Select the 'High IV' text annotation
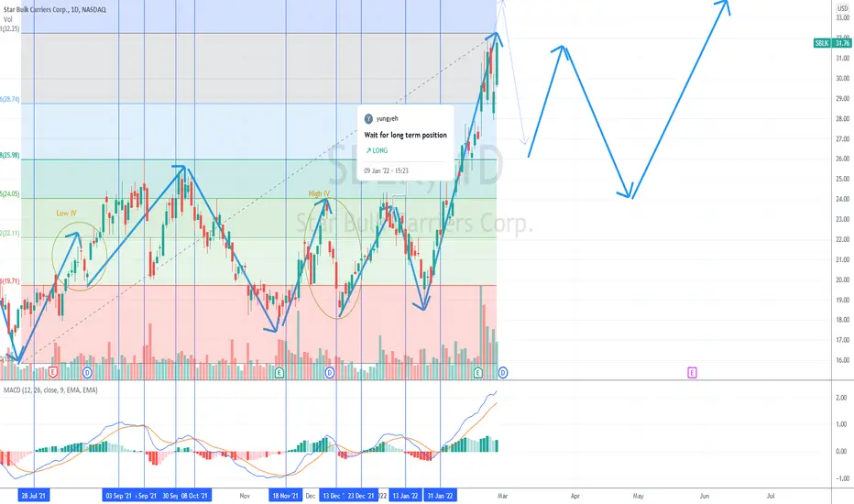854x504 pixels. [x=319, y=193]
